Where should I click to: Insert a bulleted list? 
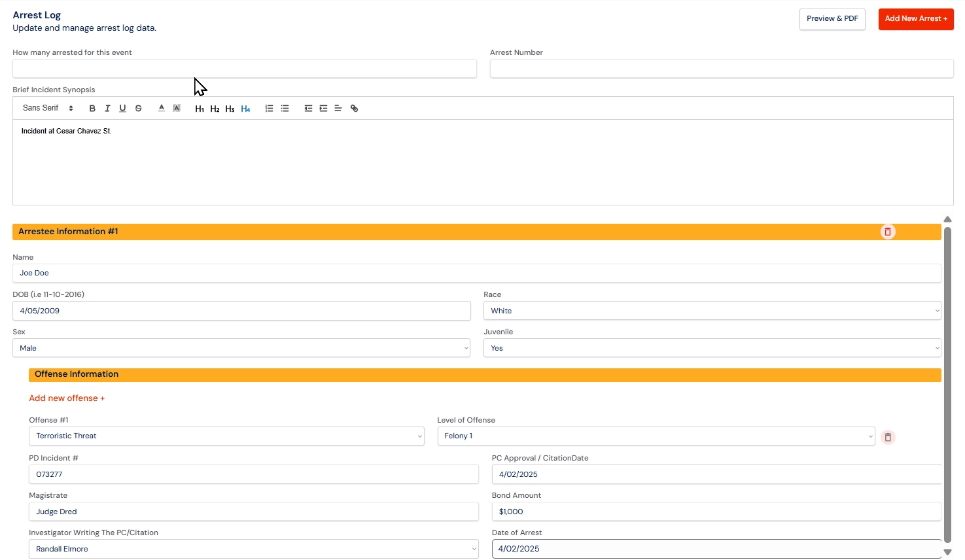pos(285,109)
